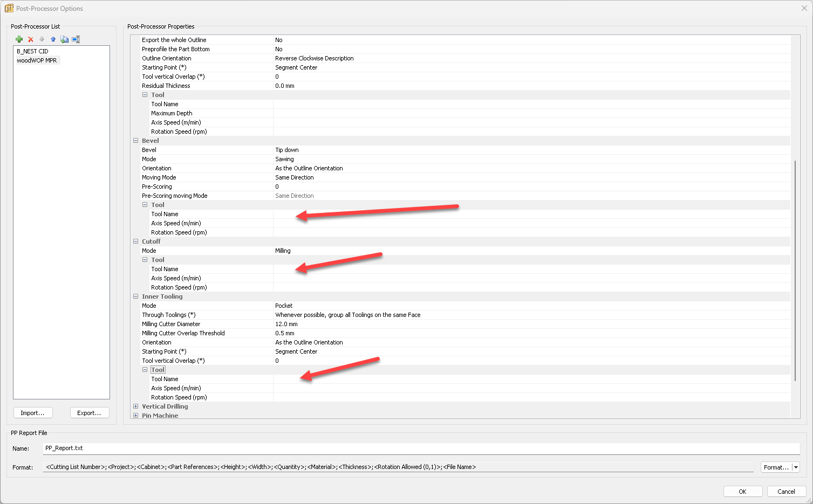Click the empty Tool Name value under Cutoff

click(531, 269)
